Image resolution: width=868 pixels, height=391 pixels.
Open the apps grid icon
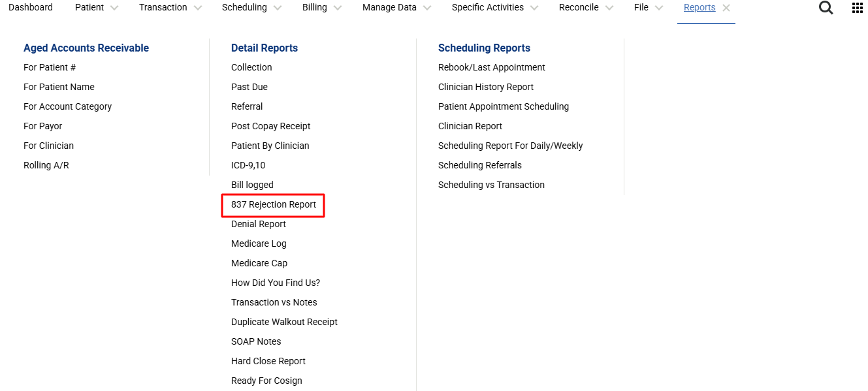point(857,8)
